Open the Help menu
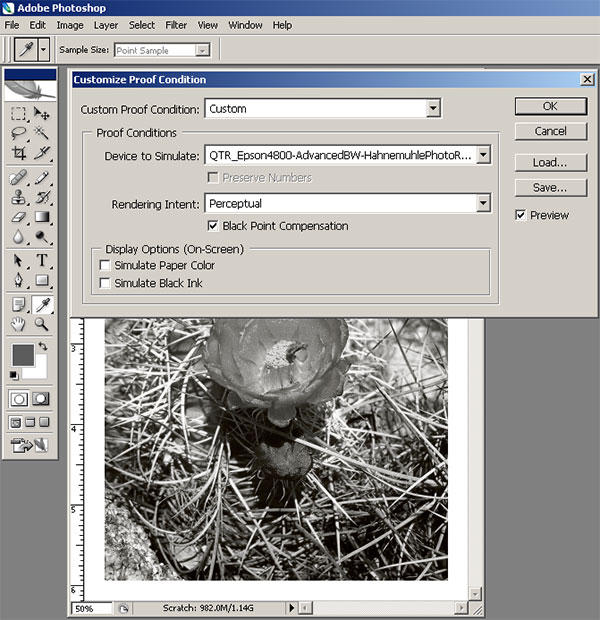The width and height of the screenshot is (600, 620). click(x=282, y=25)
